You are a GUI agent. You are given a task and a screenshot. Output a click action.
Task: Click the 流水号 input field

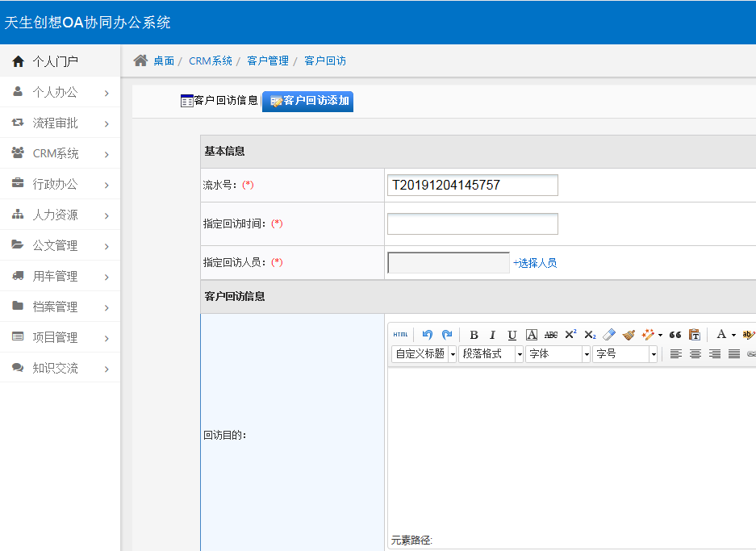pos(473,185)
